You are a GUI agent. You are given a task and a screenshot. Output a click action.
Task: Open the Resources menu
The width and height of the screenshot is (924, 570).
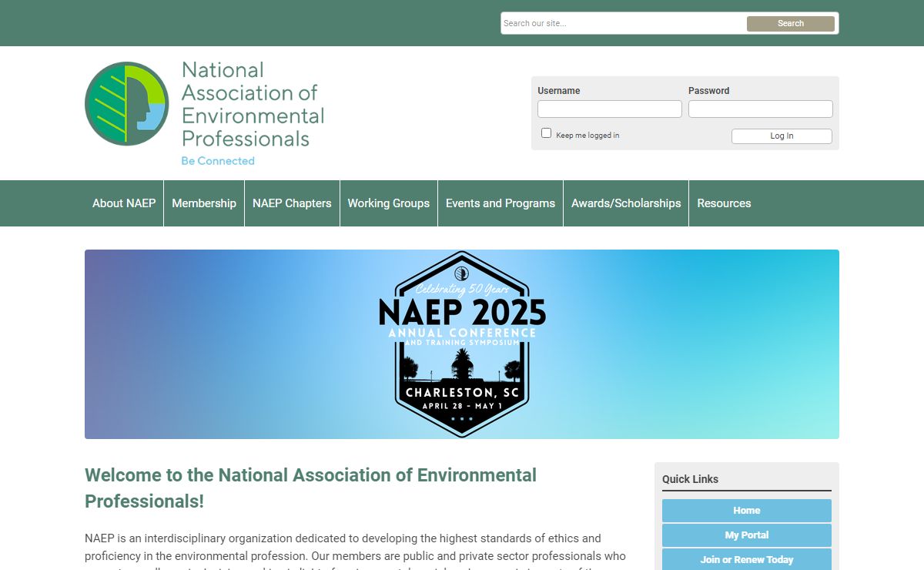coord(724,203)
